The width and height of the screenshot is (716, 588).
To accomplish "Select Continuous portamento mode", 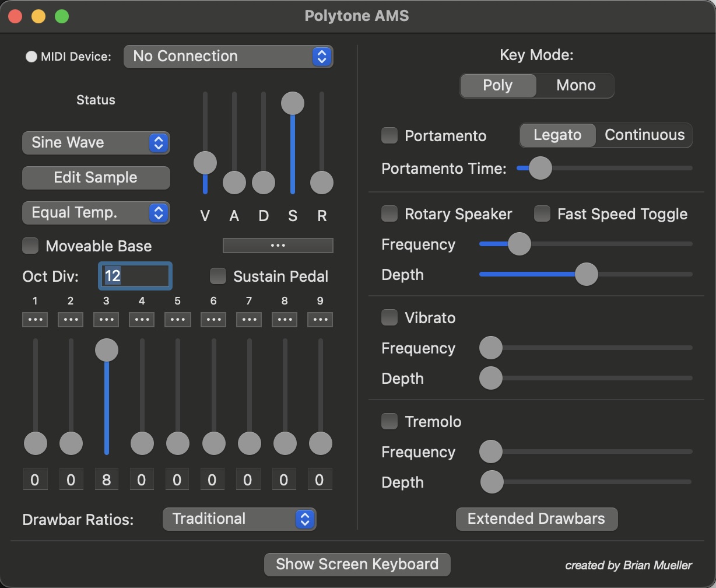I will 644,135.
